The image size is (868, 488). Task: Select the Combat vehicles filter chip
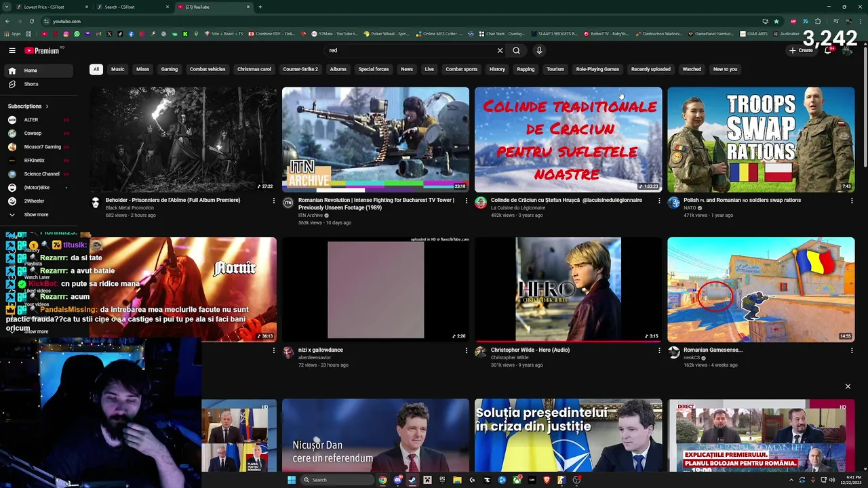click(208, 69)
